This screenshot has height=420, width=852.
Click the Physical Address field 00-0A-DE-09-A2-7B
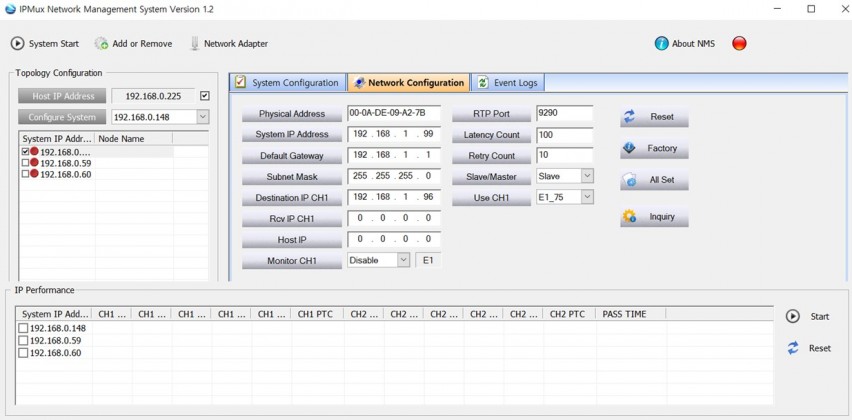tap(394, 113)
